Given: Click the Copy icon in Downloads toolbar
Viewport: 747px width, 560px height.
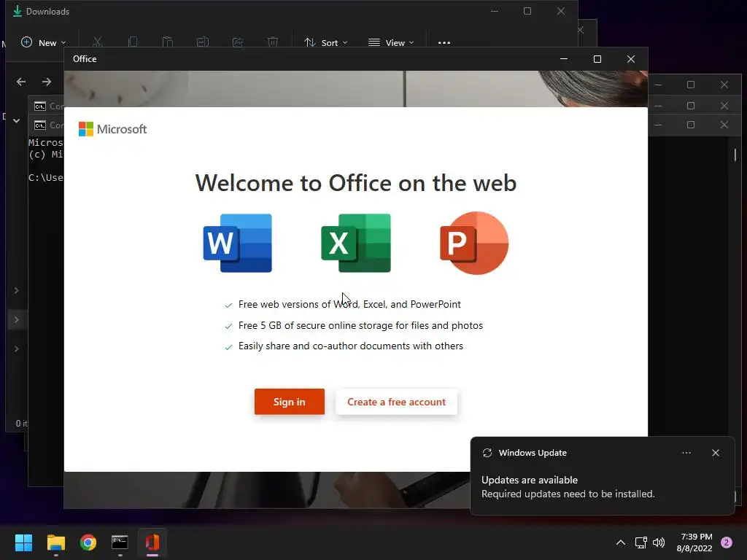Looking at the screenshot, I should tap(133, 42).
